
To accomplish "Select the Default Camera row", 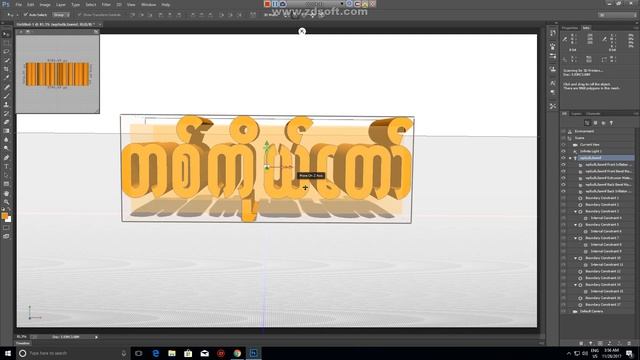I will tap(597, 311).
